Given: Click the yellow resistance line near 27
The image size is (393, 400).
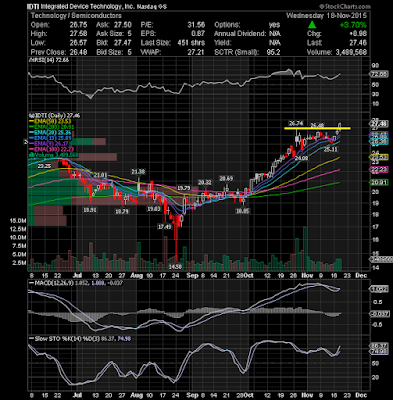Looking at the screenshot, I should point(317,128).
